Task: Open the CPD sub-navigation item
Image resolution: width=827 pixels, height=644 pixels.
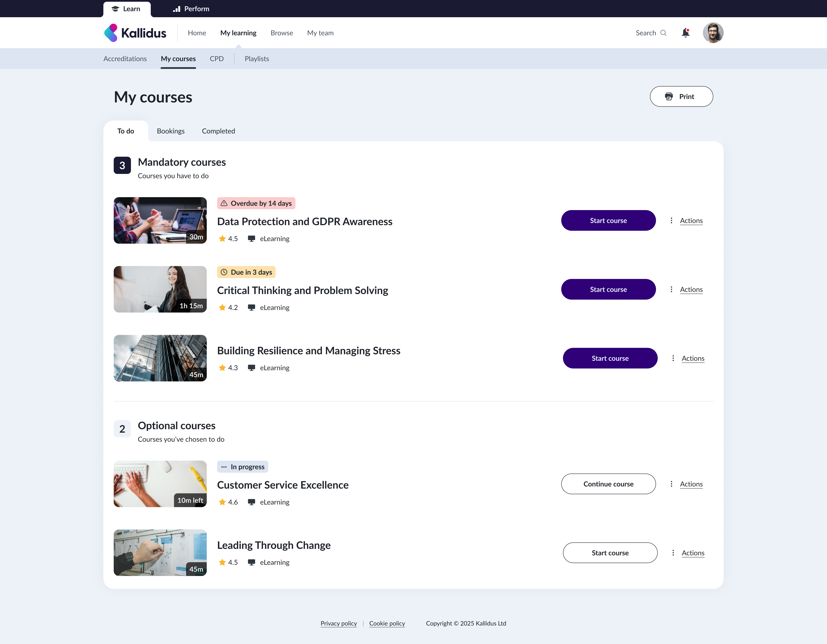Action: [217, 59]
